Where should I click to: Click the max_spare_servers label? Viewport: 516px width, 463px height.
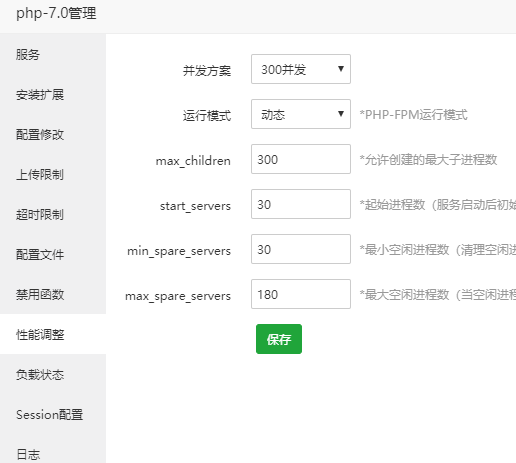[178, 296]
